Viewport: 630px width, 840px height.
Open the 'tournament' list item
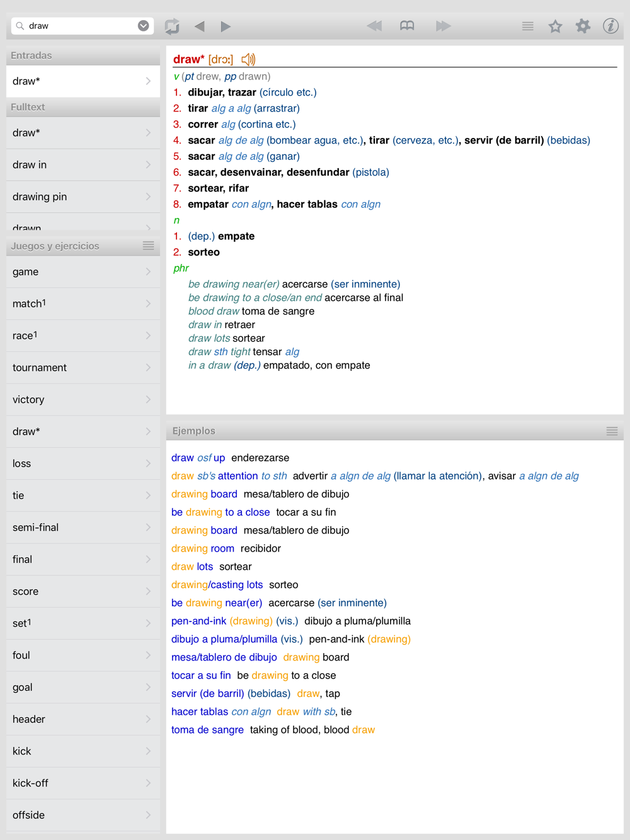click(83, 368)
